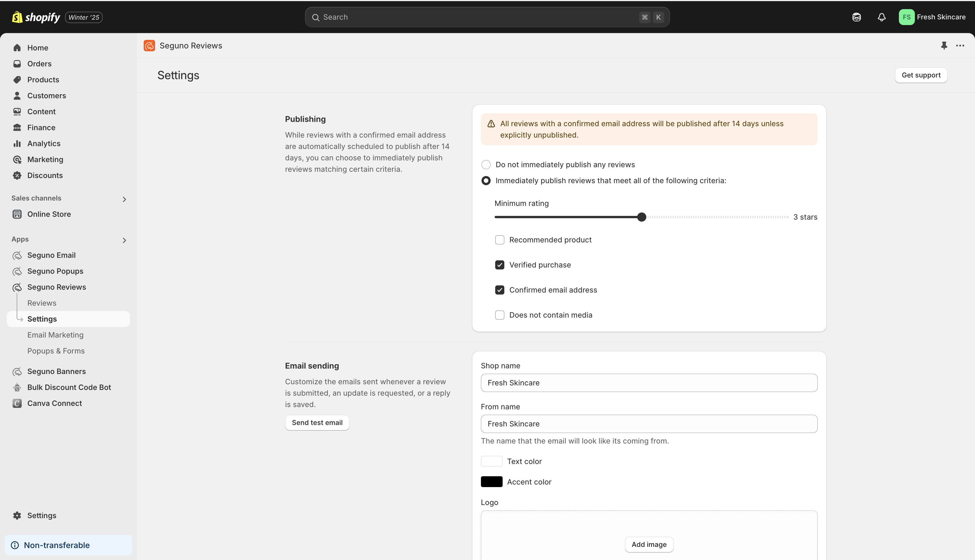Open the Home icon in sidebar
Image resolution: width=975 pixels, height=560 pixels.
[x=17, y=48]
